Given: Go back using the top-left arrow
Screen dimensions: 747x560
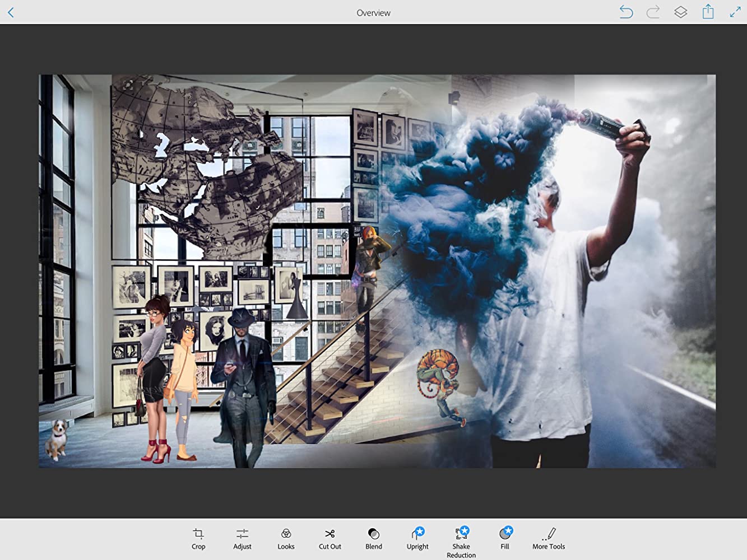Looking at the screenshot, I should [x=11, y=12].
